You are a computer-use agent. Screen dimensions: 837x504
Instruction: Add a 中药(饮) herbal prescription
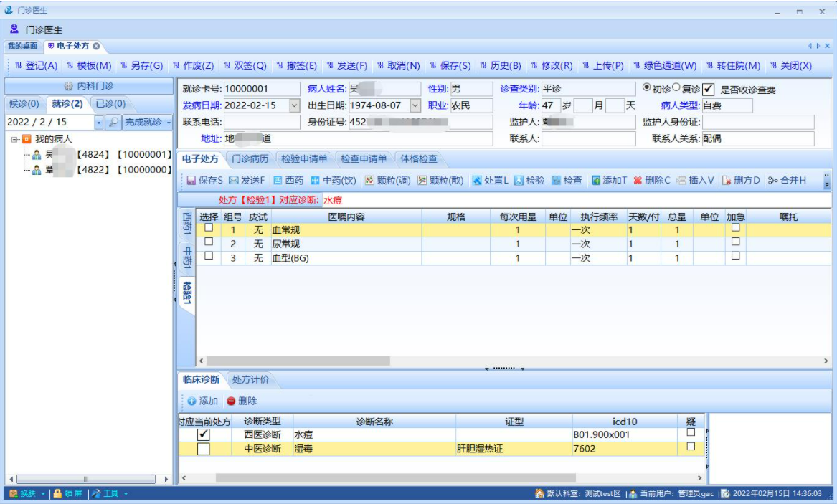[x=333, y=180]
